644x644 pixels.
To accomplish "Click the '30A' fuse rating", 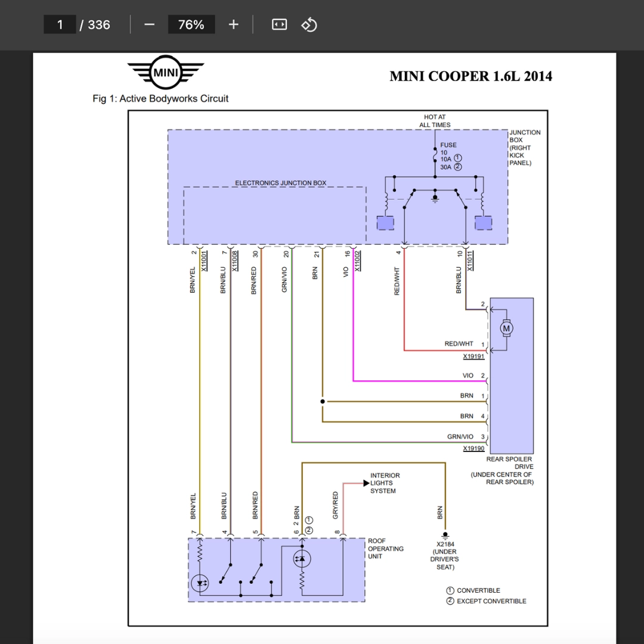I will pos(445,167).
